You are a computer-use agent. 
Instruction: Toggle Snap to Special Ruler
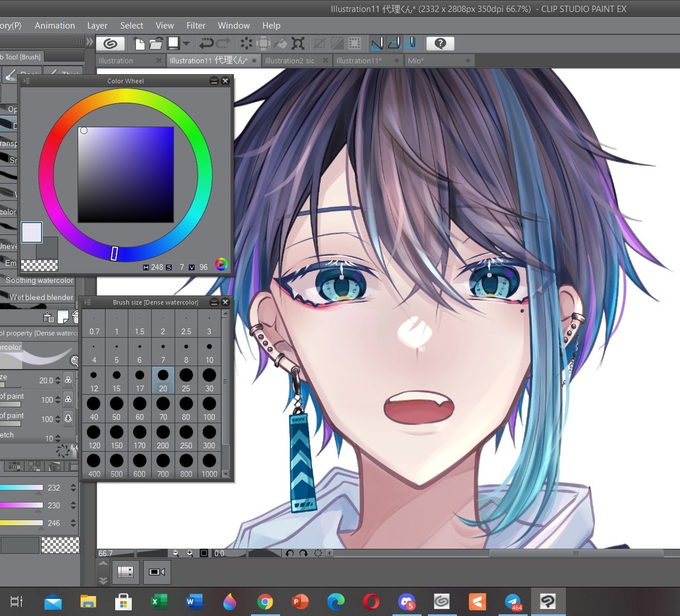point(394,43)
